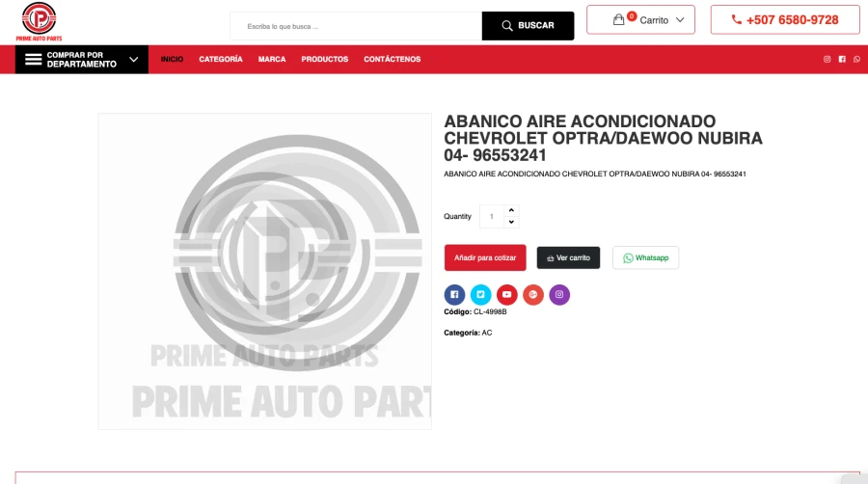Share via the blue Facebook circle icon
The image size is (868, 484).
[454, 294]
